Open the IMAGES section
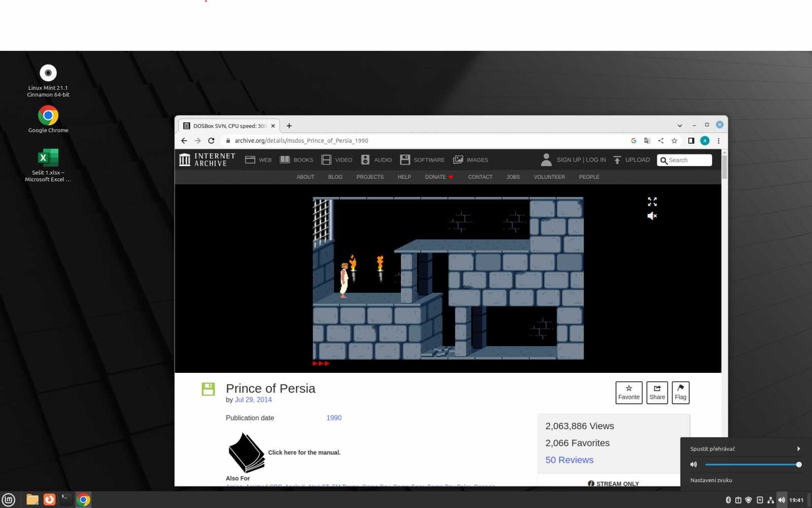This screenshot has width=812, height=508. 470,160
